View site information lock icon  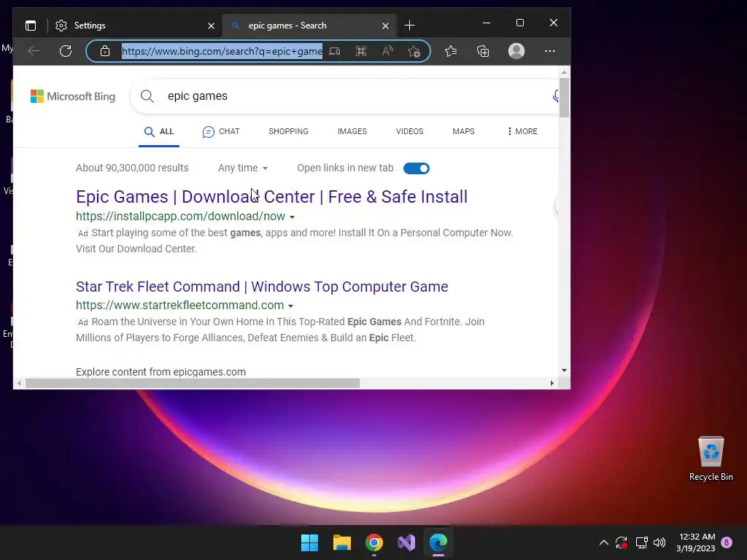coord(105,51)
